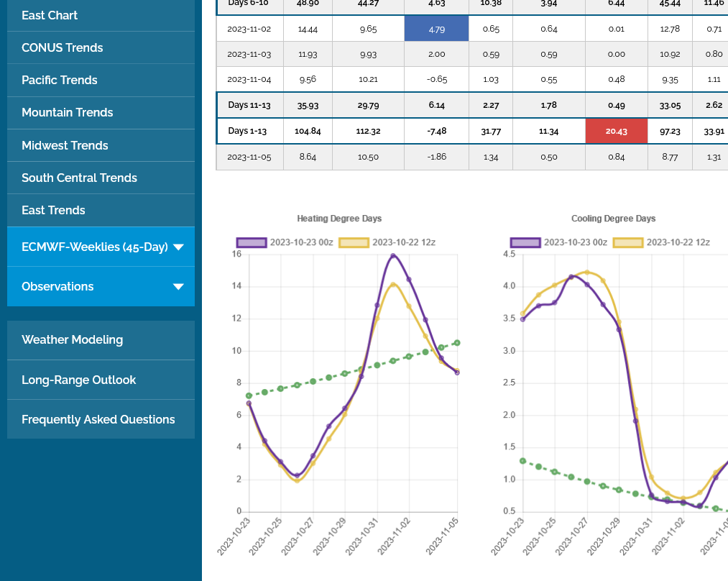Image resolution: width=728 pixels, height=581 pixels.
Task: Go to CONUS Trends
Action: pos(63,47)
